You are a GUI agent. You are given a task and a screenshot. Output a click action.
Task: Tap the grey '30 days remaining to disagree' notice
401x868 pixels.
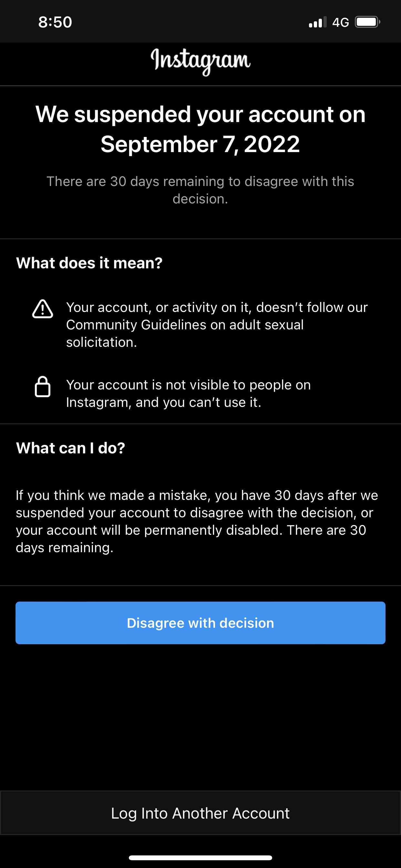[200, 190]
